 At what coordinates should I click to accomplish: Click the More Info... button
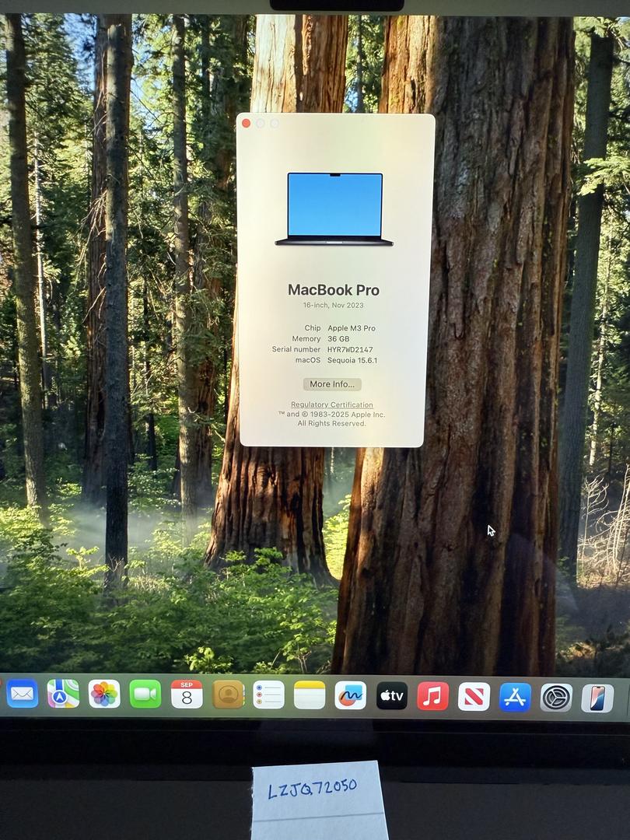[332, 384]
